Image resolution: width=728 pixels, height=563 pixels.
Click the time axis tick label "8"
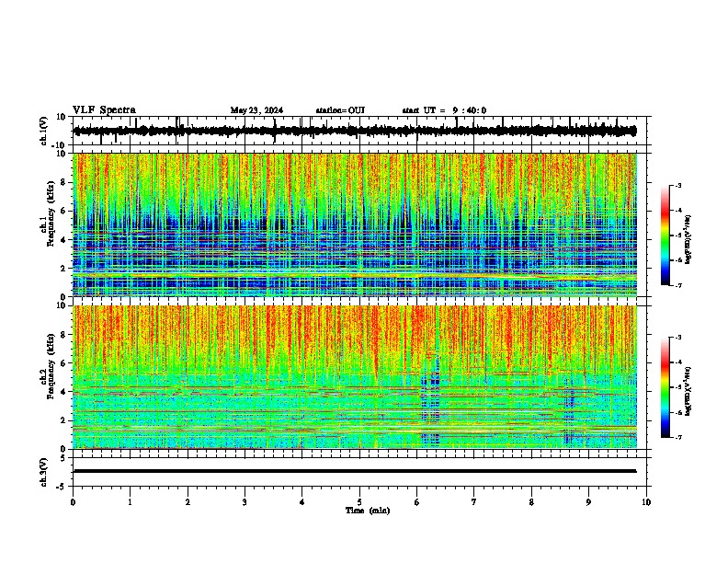(531, 502)
